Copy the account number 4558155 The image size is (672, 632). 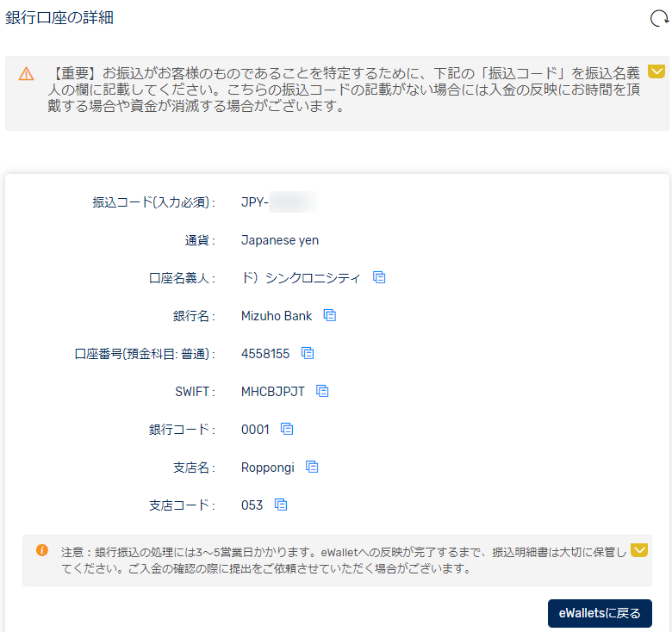[x=307, y=353]
